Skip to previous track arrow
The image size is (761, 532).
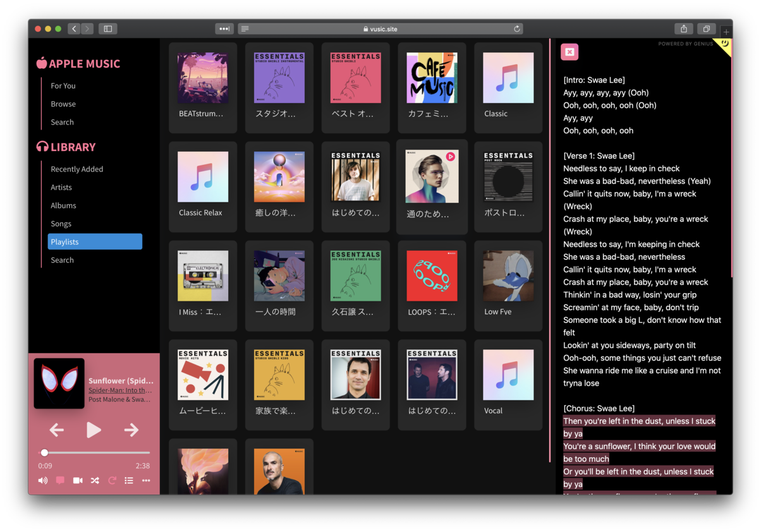(57, 430)
